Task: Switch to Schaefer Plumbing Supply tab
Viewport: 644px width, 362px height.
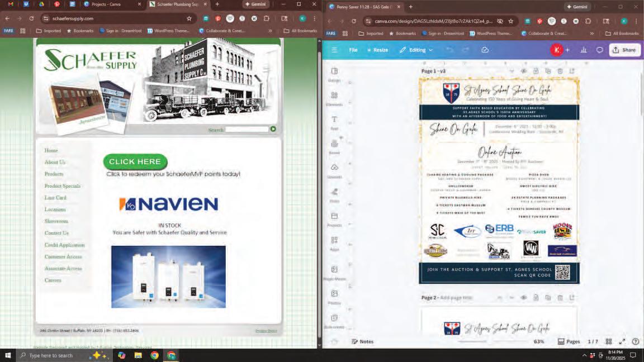Action: click(177, 4)
